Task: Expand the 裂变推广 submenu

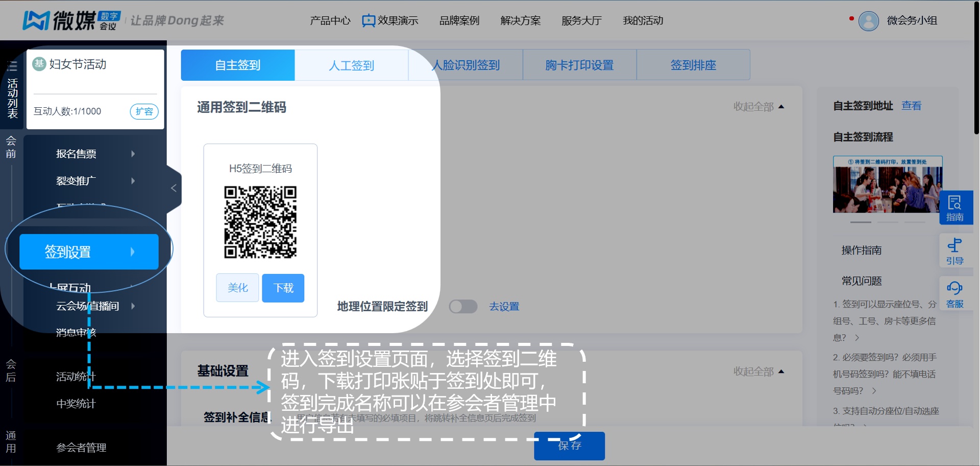Action: 133,181
